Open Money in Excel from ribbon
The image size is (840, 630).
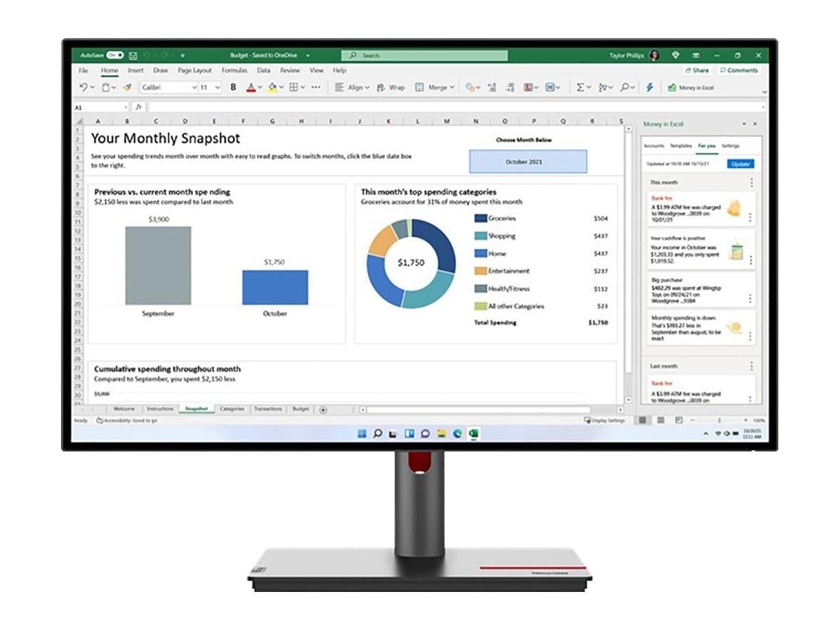691,88
